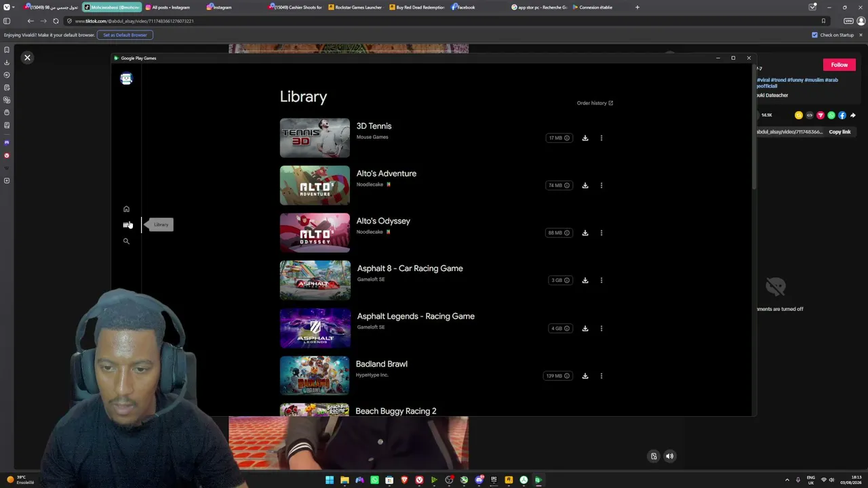Open more options for Asphalt Legends
The image size is (868, 488).
[x=601, y=329]
